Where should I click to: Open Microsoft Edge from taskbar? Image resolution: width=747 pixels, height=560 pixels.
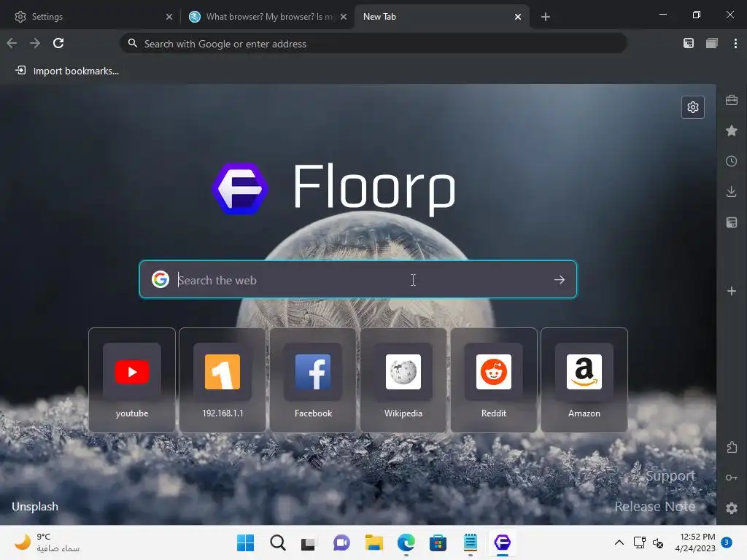(406, 542)
